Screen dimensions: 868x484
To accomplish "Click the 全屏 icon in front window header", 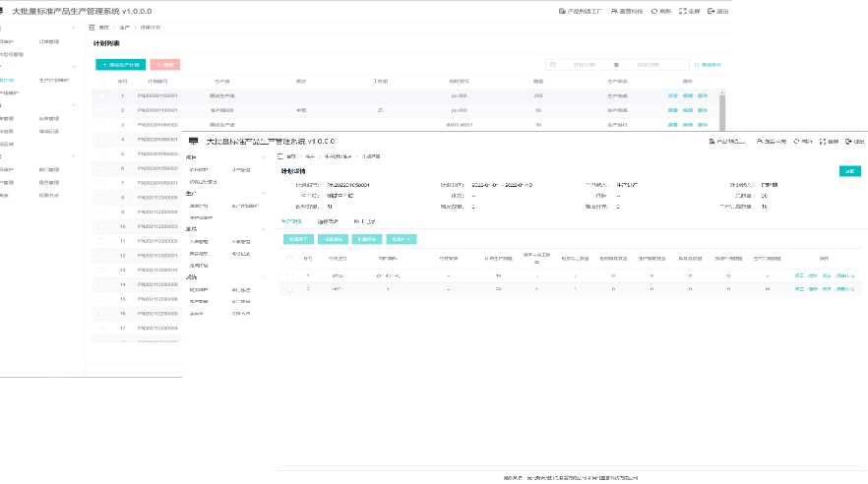I will tap(821, 142).
